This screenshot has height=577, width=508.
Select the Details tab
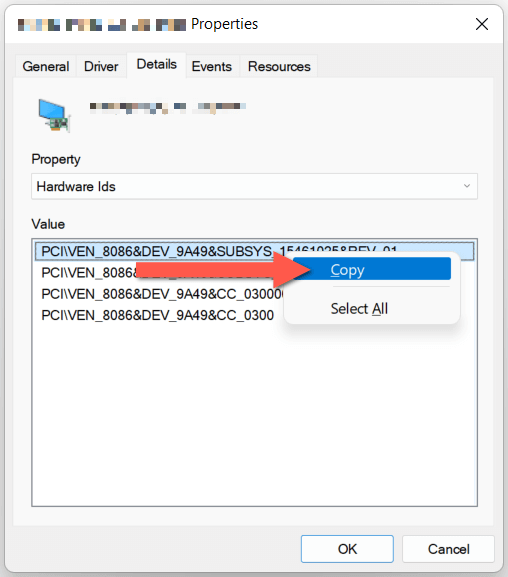(156, 65)
